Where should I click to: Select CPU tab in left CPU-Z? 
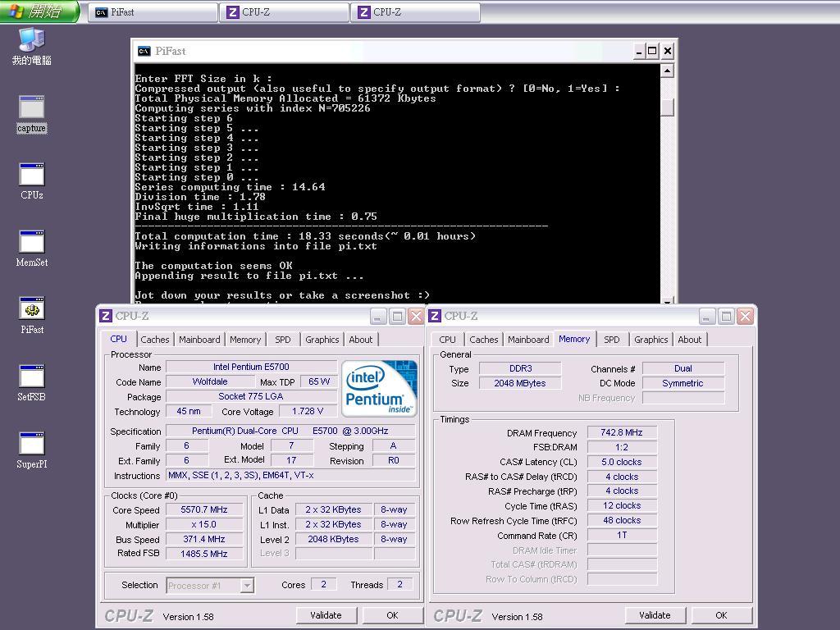click(x=118, y=339)
